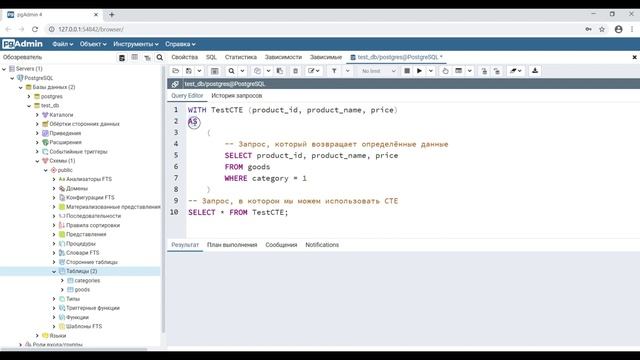Click the pgAdmin logo

22,44
